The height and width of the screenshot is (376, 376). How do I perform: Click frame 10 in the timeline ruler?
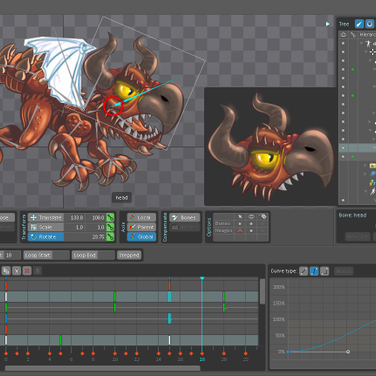[115, 359]
